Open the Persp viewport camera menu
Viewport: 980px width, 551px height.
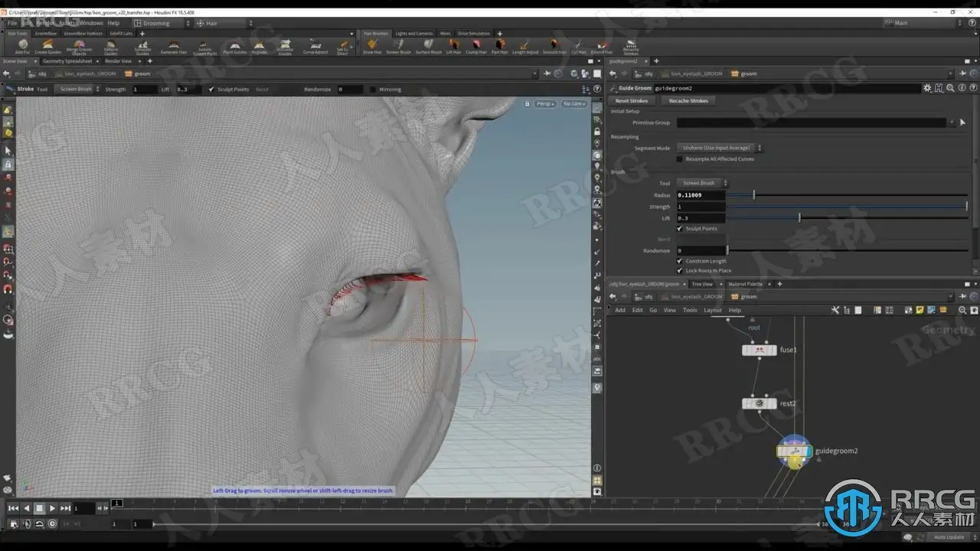point(545,103)
